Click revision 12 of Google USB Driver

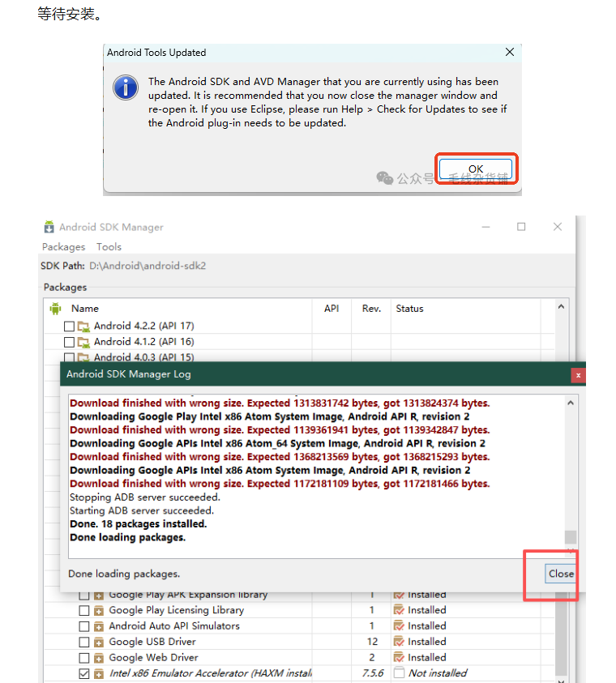(372, 642)
